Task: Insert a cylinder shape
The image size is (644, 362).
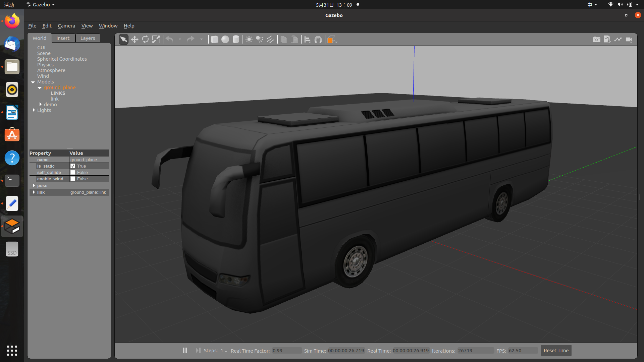Action: [x=236, y=40]
